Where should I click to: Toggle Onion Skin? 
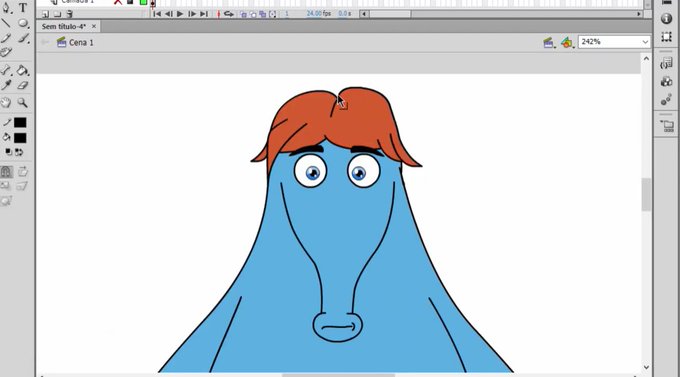coord(243,14)
